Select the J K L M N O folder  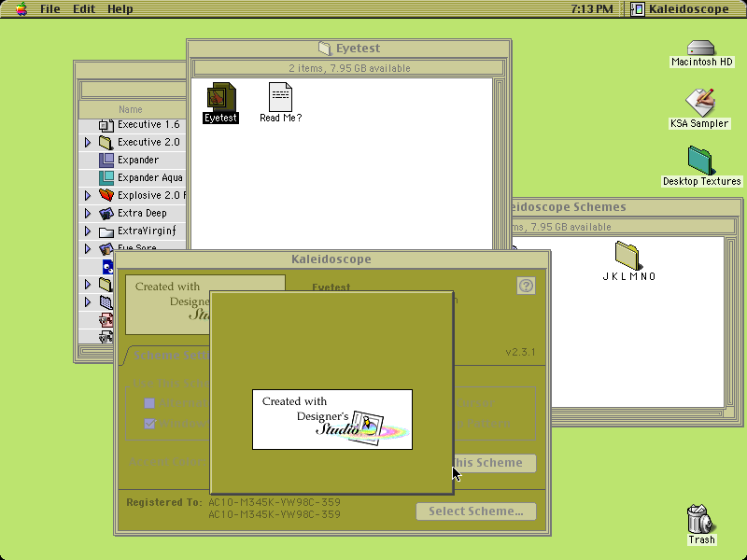coord(627,255)
